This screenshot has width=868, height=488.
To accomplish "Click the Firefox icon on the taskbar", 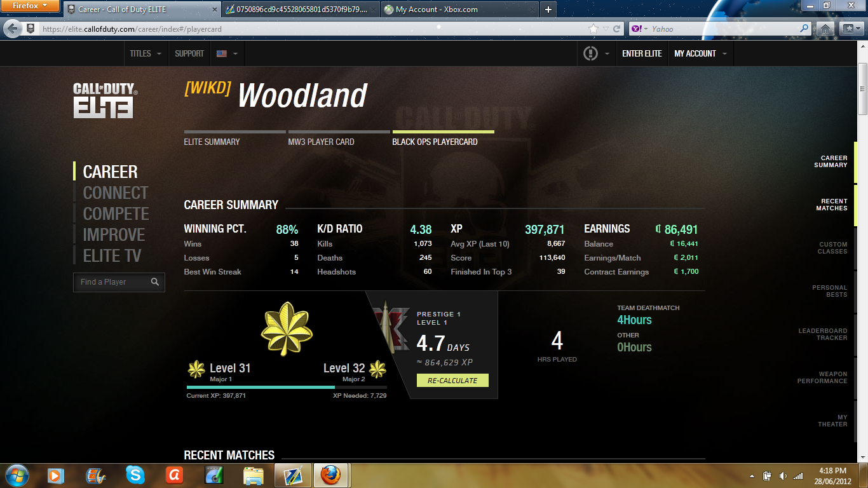I will 330,475.
